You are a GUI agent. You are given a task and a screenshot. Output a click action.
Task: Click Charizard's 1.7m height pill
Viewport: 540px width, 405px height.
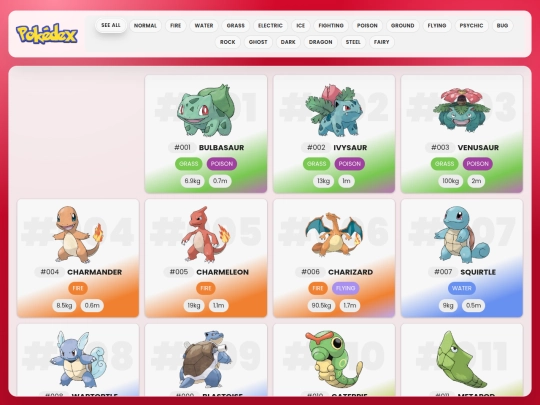[350, 305]
